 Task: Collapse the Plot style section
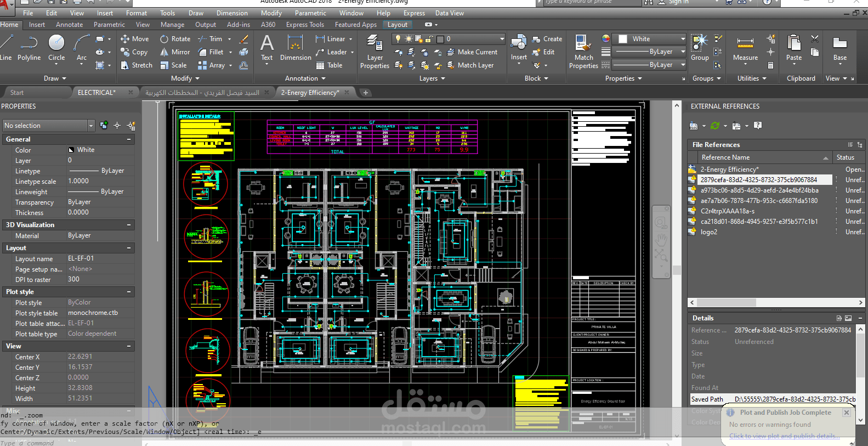[129, 292]
